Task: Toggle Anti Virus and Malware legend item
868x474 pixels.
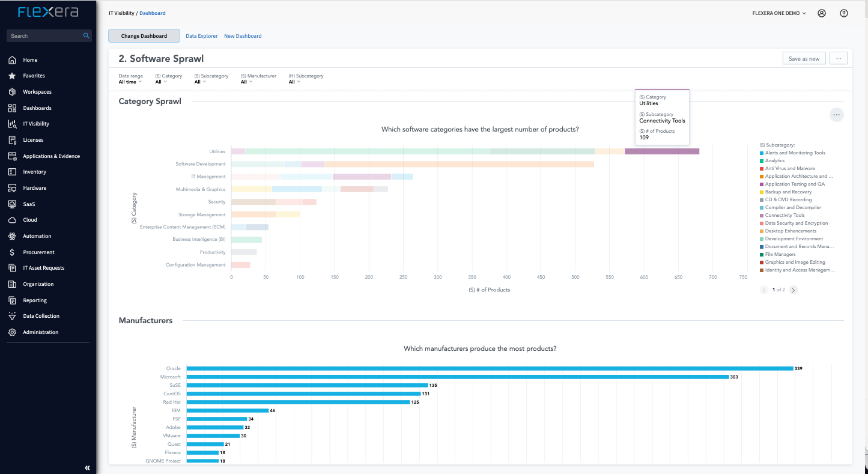Action: click(789, 169)
